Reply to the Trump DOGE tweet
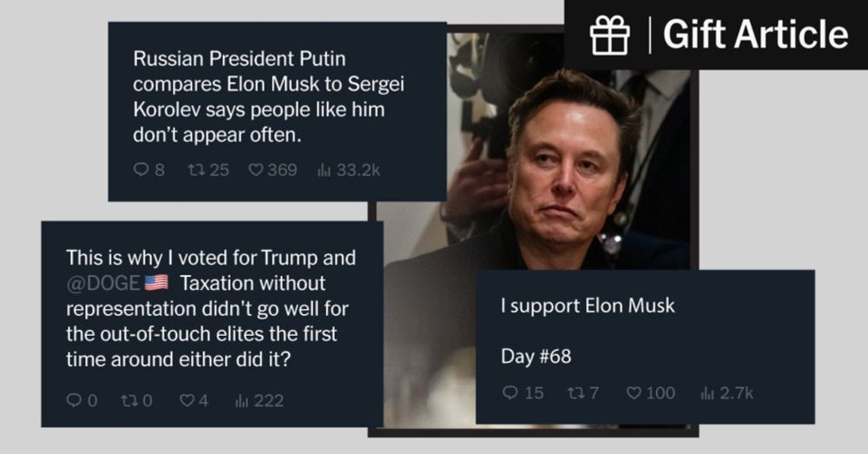868x454 pixels. (x=74, y=400)
